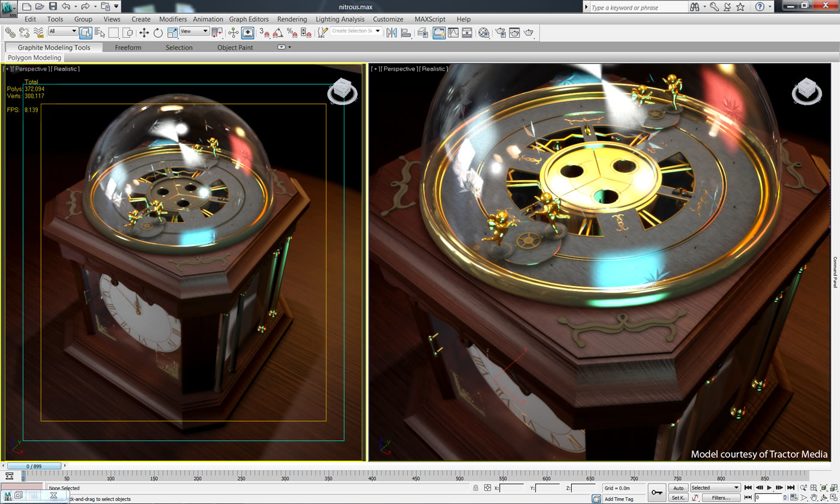Open the Mirror tool
Screen dimensions: 840x504
click(392, 32)
